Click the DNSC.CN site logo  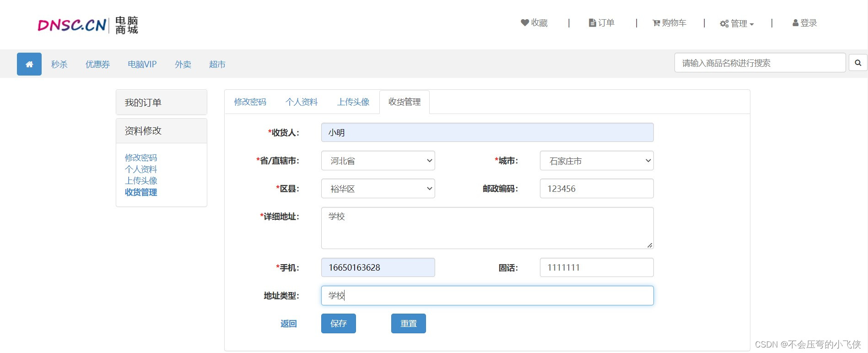point(88,25)
